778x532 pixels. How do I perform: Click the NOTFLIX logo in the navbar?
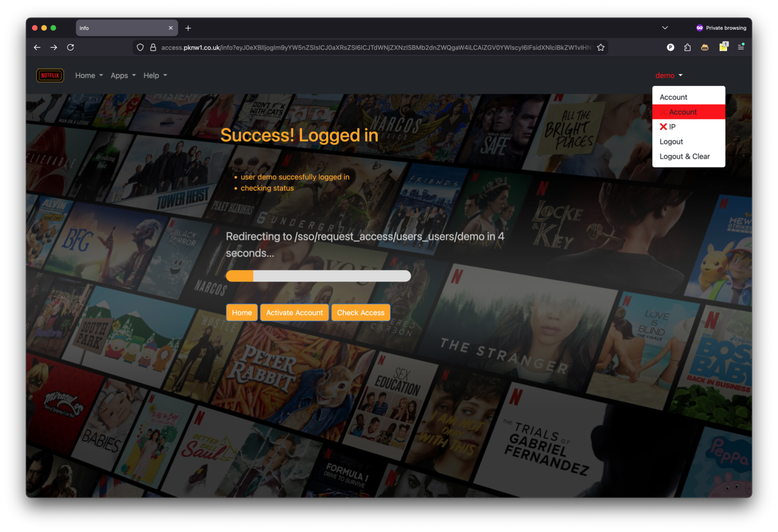(50, 75)
